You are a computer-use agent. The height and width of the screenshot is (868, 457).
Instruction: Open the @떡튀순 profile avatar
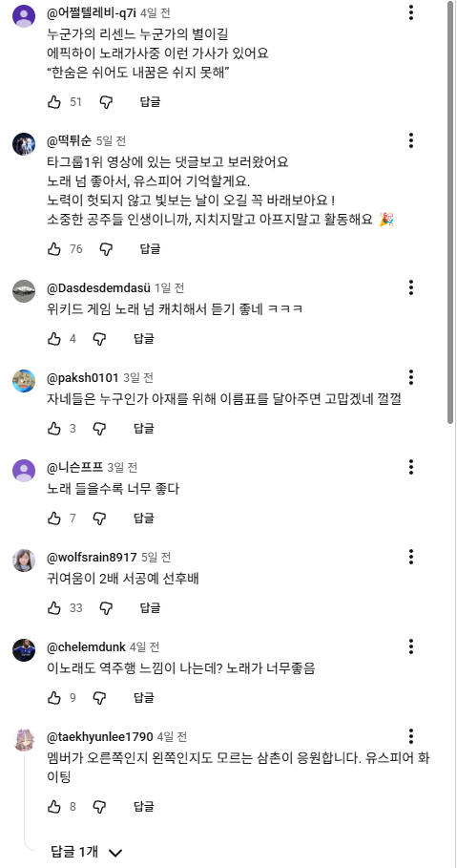[24, 144]
